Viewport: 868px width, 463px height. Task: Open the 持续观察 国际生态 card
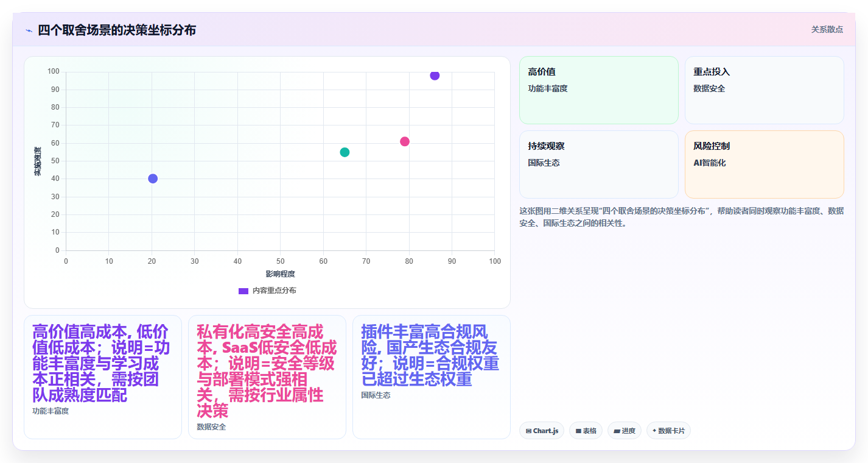(x=598, y=164)
